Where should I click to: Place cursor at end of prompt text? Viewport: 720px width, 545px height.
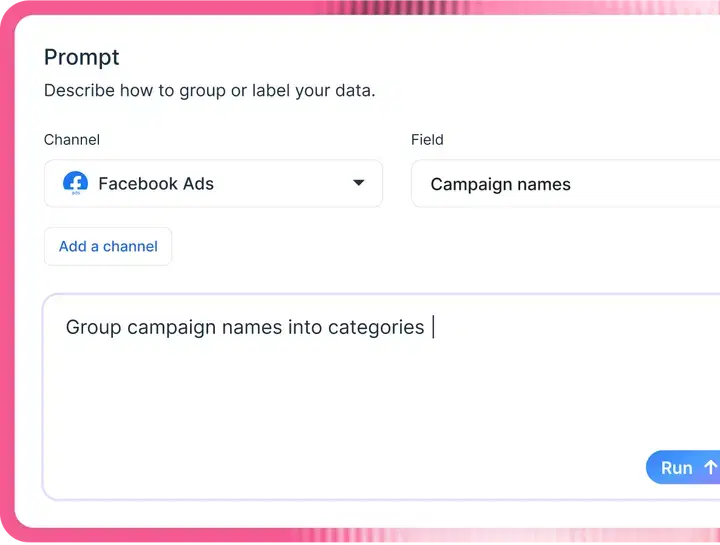433,327
